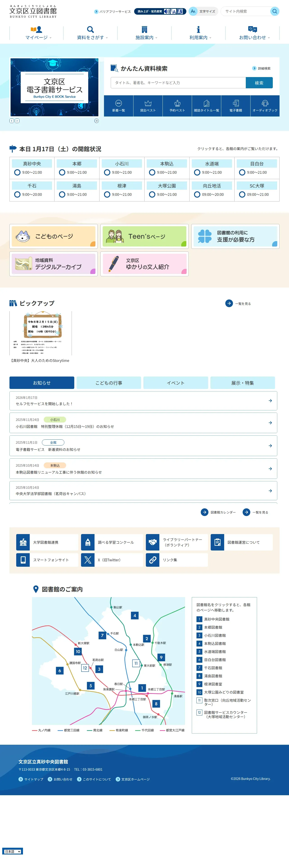
Task: Open 文京区ゆかりの文人紹介 banner
Action: (144, 263)
